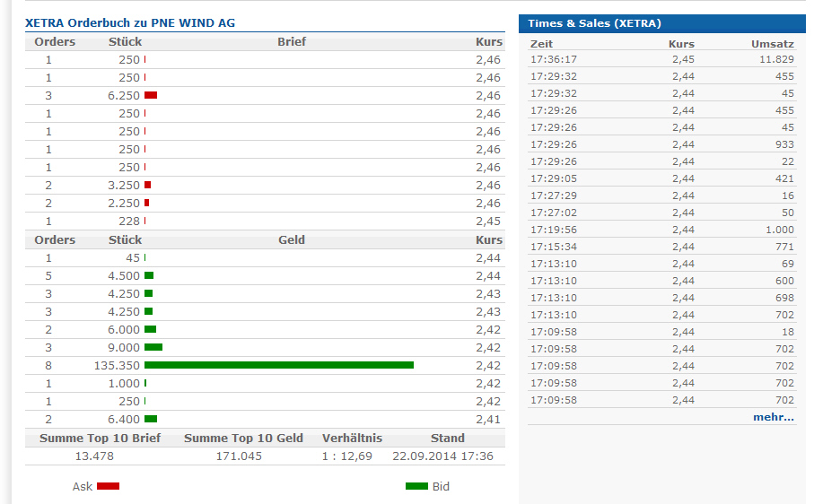Screen dimensions: 814x504
Task: Click the '135.350' Stück value
Action: pyautogui.click(x=117, y=366)
